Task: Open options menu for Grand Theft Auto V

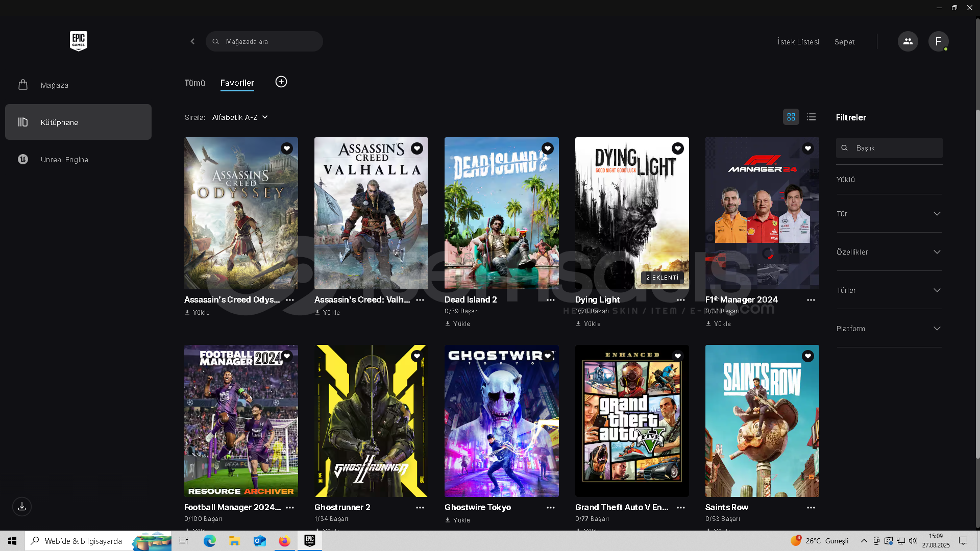Action: [681, 508]
